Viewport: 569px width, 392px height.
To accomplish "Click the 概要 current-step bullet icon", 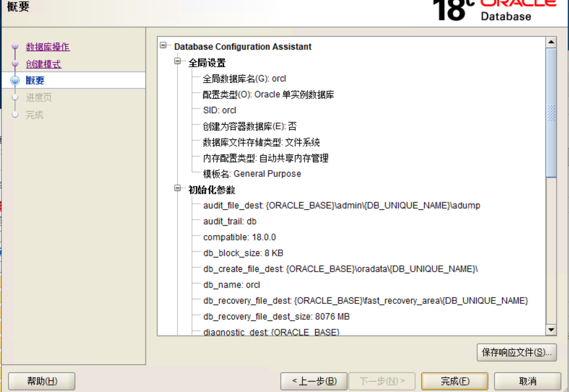I will click(15, 80).
